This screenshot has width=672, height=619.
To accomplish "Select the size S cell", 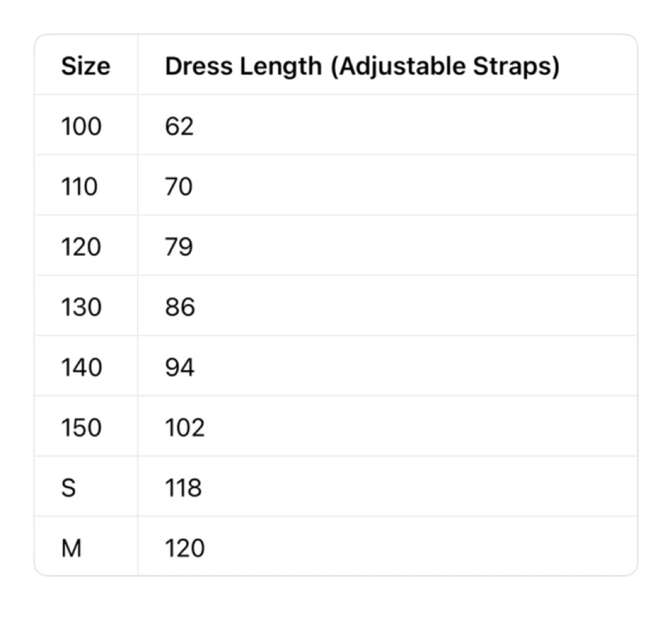I will 68,488.
